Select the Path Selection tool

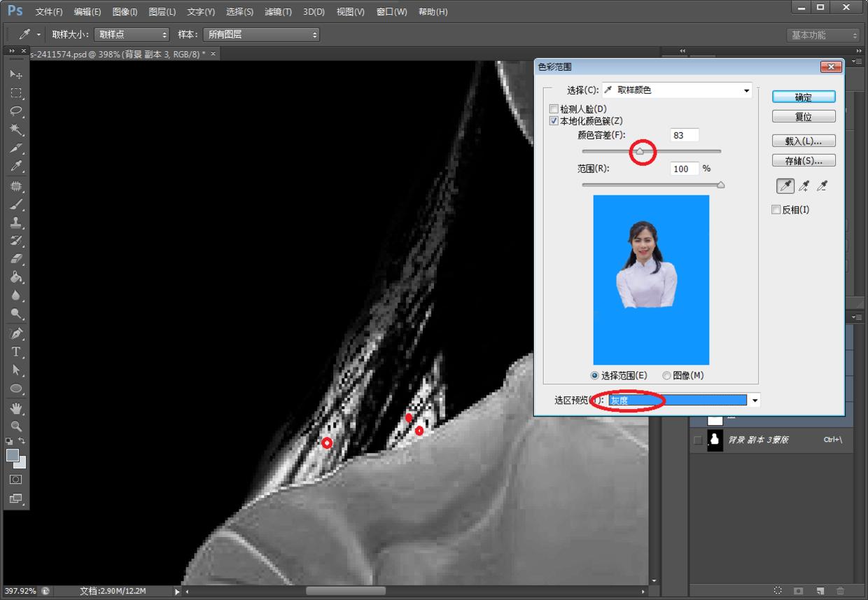pos(16,370)
